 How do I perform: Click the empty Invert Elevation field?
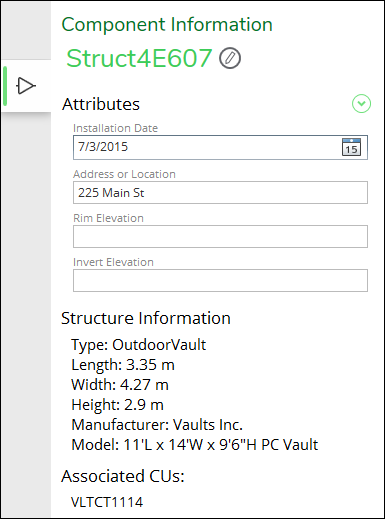pyautogui.click(x=220, y=281)
